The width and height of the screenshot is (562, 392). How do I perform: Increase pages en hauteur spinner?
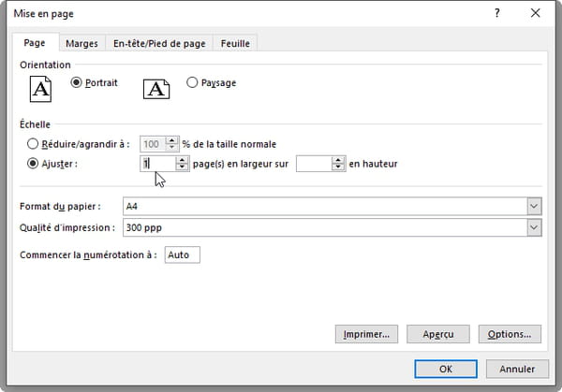click(x=338, y=160)
